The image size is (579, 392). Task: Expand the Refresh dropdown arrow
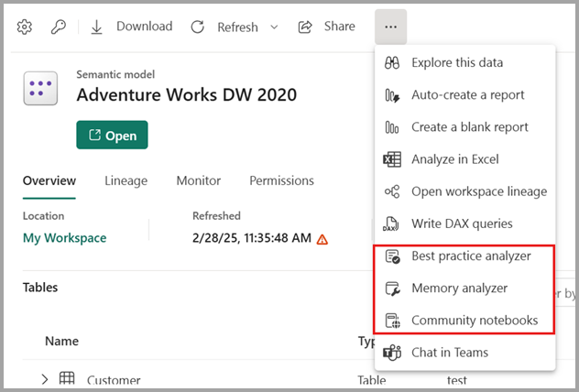click(274, 27)
